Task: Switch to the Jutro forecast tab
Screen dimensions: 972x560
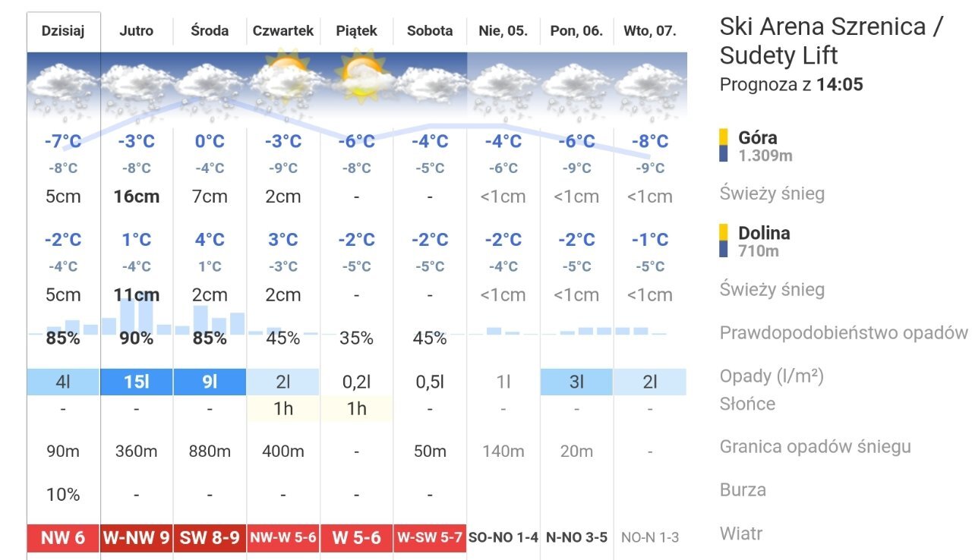Action: click(x=137, y=31)
